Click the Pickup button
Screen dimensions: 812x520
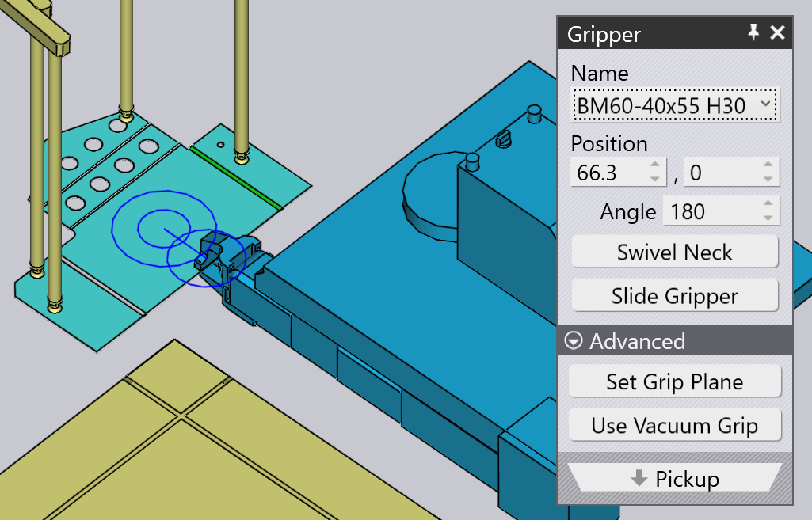point(675,478)
